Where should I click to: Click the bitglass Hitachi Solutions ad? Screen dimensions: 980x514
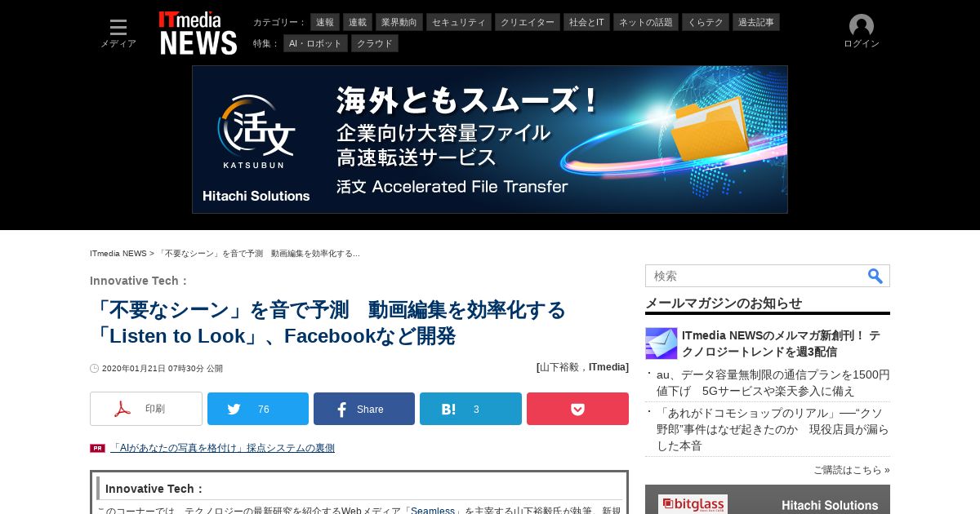point(768,499)
